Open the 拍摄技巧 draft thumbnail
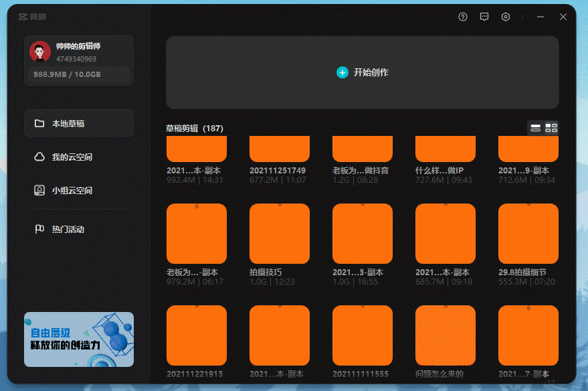The height and width of the screenshot is (391, 588). (x=280, y=234)
